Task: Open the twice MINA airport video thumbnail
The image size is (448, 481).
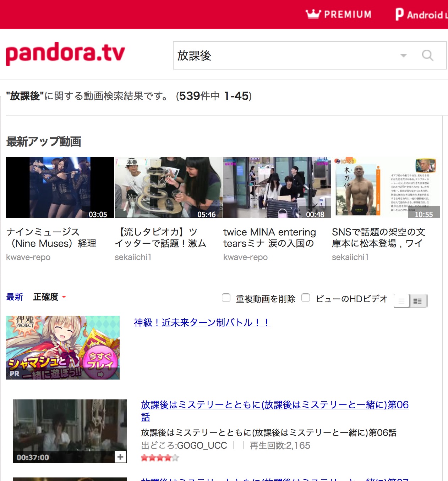Action: click(277, 187)
